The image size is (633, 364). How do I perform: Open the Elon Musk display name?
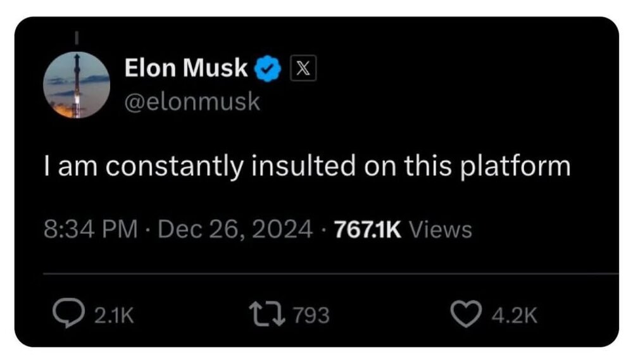(x=186, y=68)
